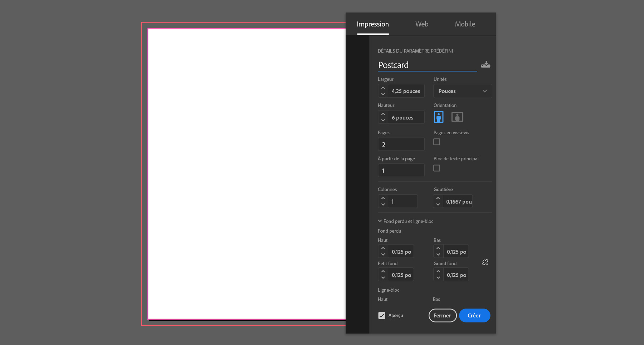Click the Largeur field showing 4,25 pouces
The image size is (644, 345).
pyautogui.click(x=406, y=91)
